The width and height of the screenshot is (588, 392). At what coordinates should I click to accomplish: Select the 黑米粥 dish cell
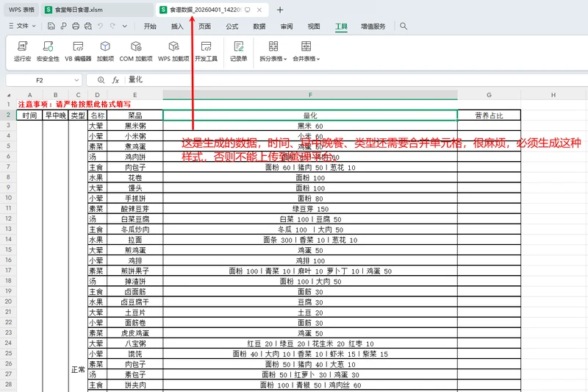click(135, 126)
